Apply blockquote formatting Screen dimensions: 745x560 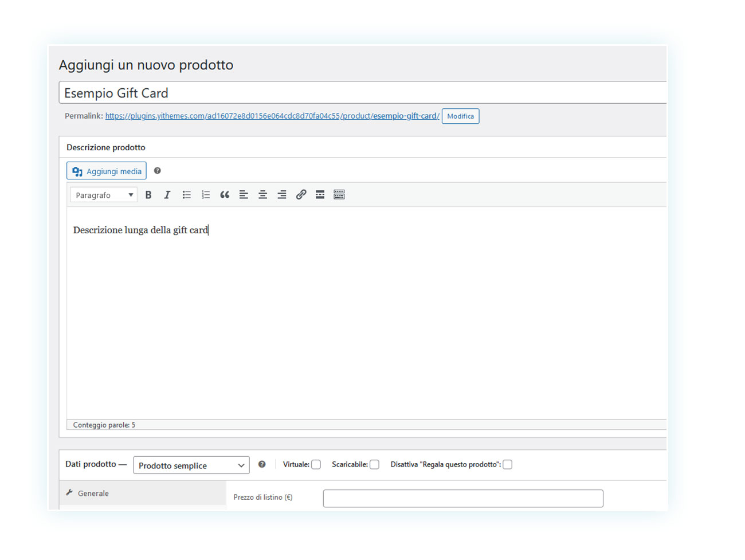(225, 195)
